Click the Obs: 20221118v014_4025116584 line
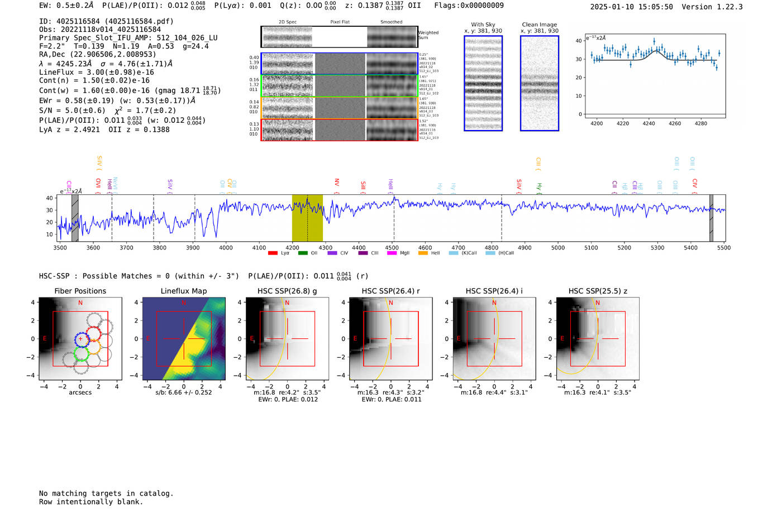Viewport: 782px width, 532px height. (100, 30)
